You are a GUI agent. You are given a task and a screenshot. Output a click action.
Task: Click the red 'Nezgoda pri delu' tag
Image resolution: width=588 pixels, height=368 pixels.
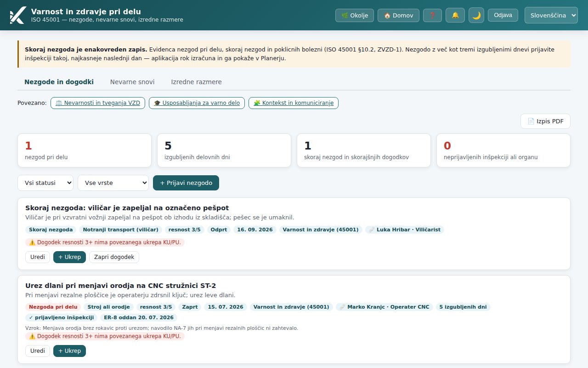click(53, 307)
